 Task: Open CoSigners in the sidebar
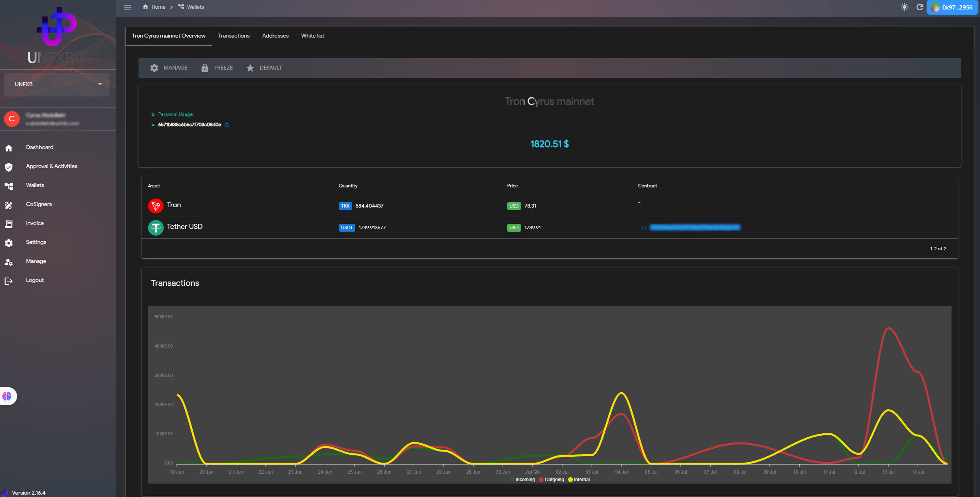pyautogui.click(x=39, y=204)
